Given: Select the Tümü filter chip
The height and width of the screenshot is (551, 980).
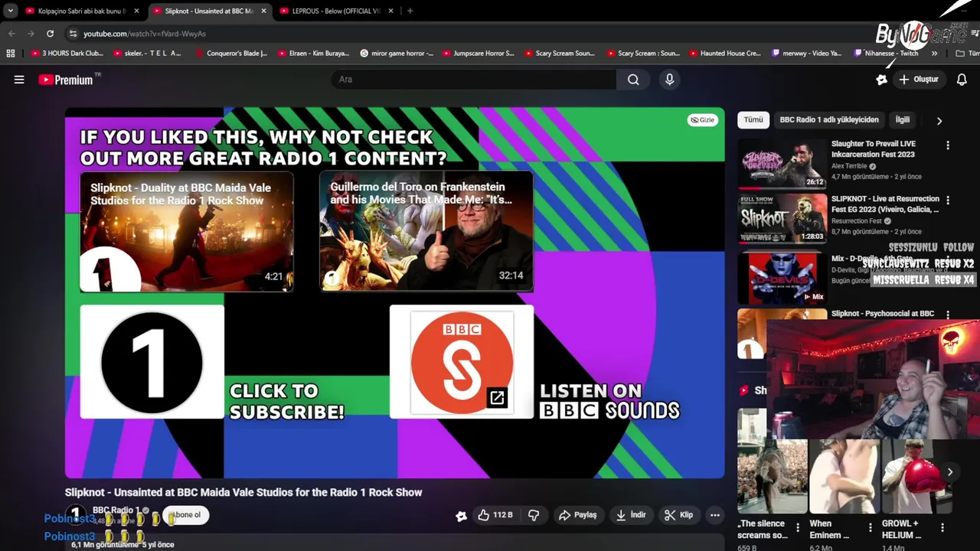Looking at the screenshot, I should 753,120.
